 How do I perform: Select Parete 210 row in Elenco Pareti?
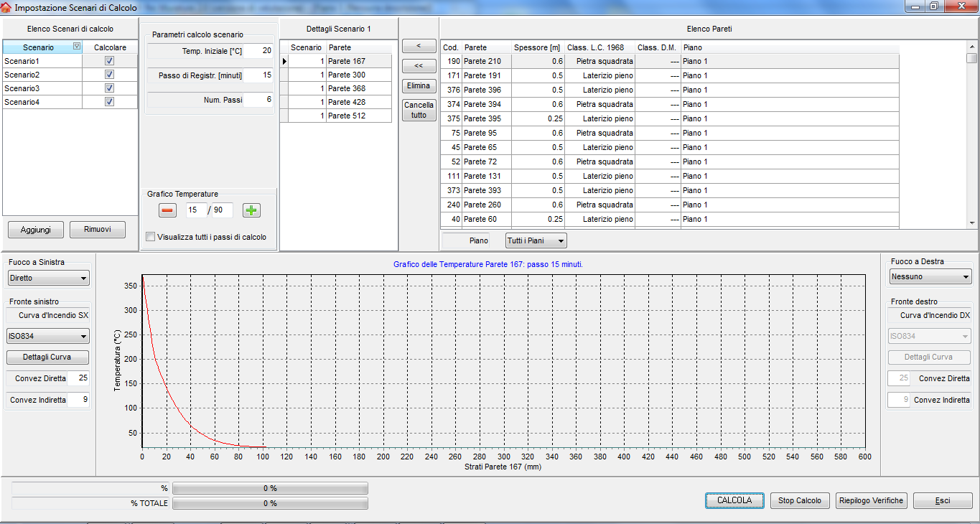pos(670,61)
